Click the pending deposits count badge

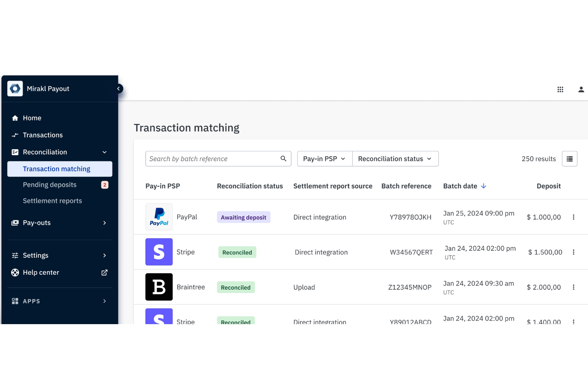(x=105, y=185)
